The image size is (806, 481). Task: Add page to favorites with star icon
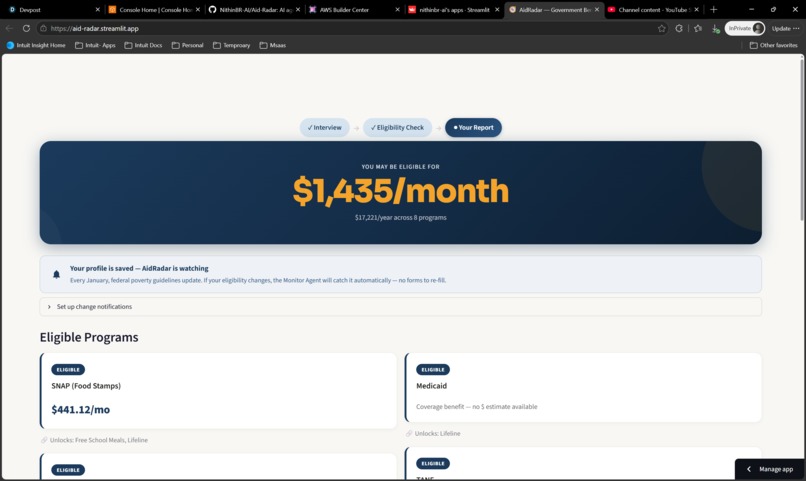[x=662, y=28]
